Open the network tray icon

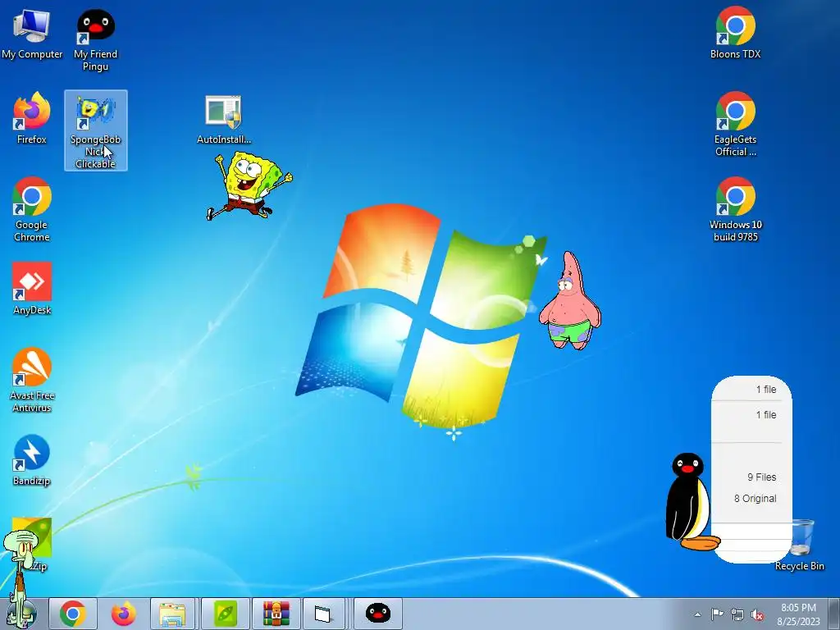click(x=737, y=614)
